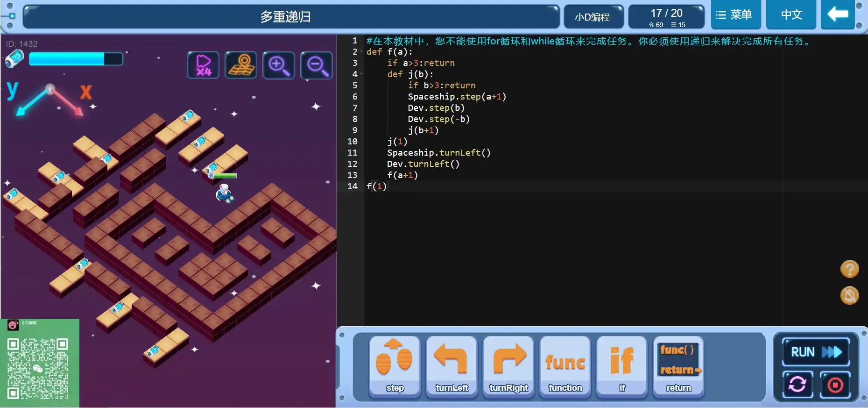Screen dimensions: 868x408
Task: Zoom in on the game map
Action: [x=279, y=65]
